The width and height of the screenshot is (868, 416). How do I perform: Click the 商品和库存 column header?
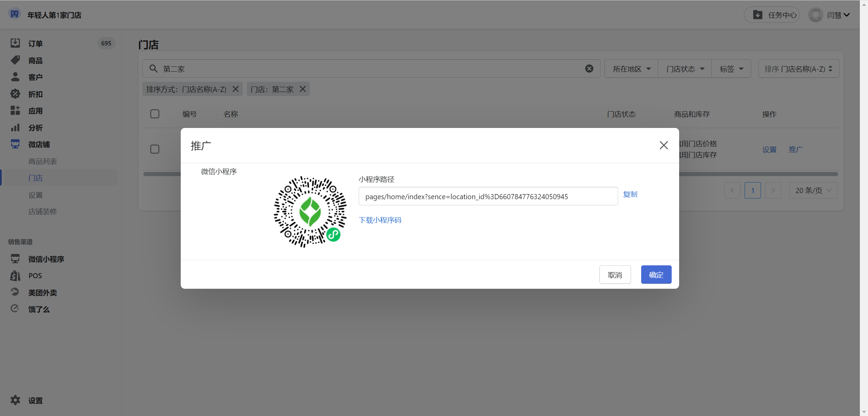tap(692, 114)
